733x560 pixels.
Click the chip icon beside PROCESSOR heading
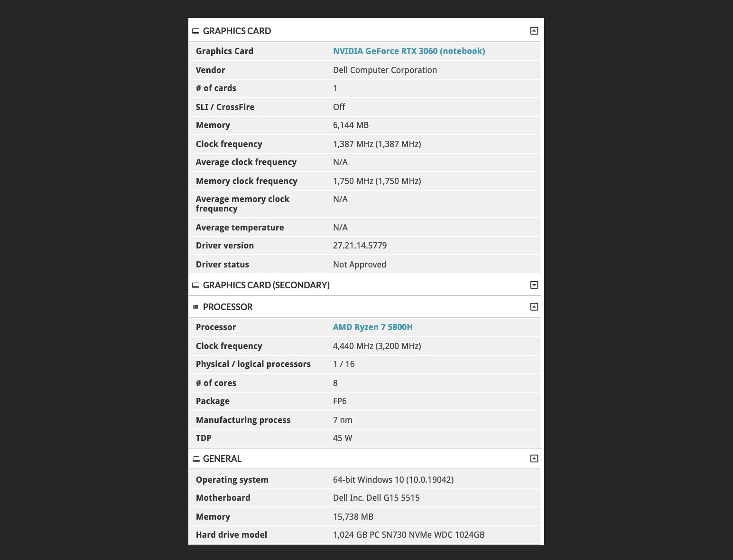point(196,307)
